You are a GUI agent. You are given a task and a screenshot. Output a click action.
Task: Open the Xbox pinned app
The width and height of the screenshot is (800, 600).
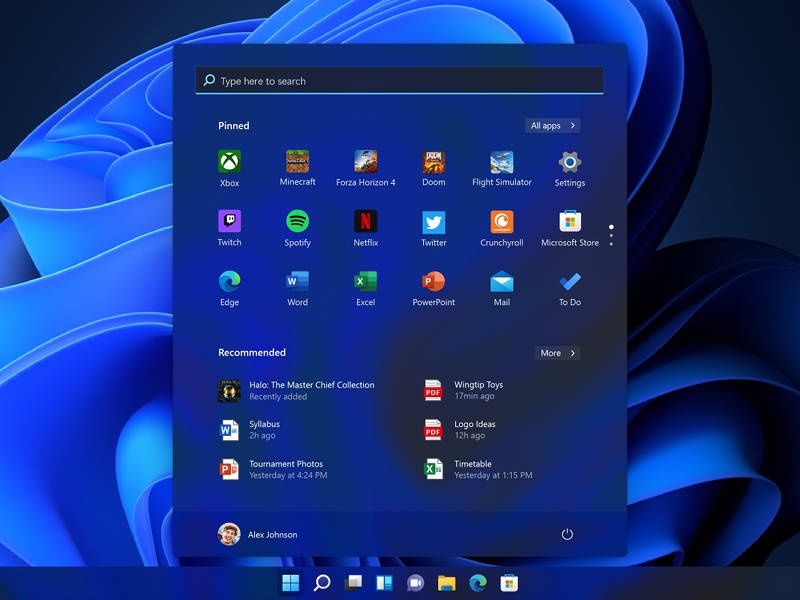[230, 168]
